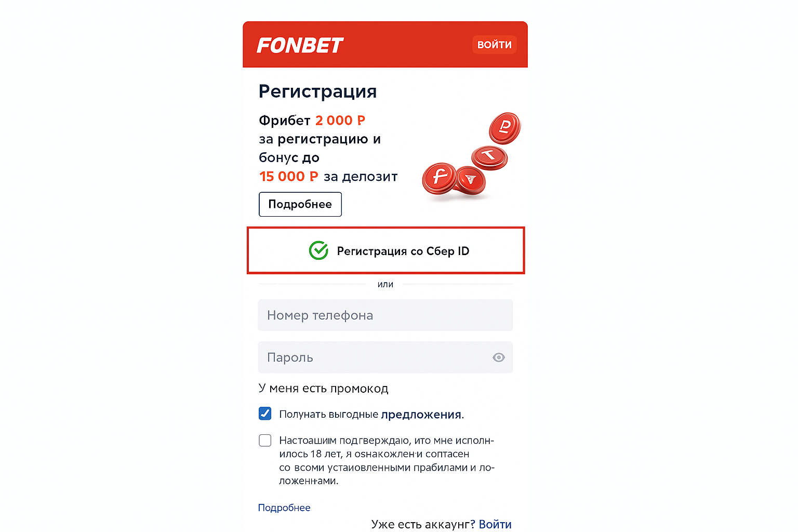This screenshot has width=798, height=532.
Task: Focus the Номер телефона field
Action: 385,315
